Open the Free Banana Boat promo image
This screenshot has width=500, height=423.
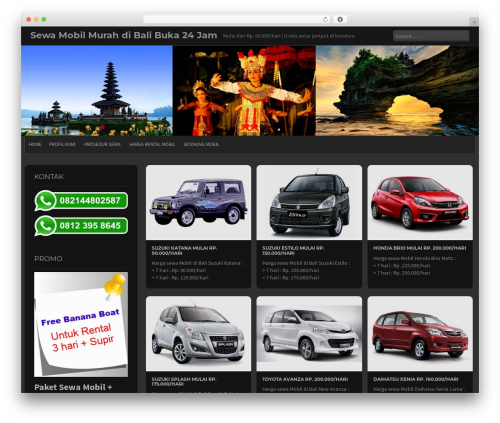point(81,324)
